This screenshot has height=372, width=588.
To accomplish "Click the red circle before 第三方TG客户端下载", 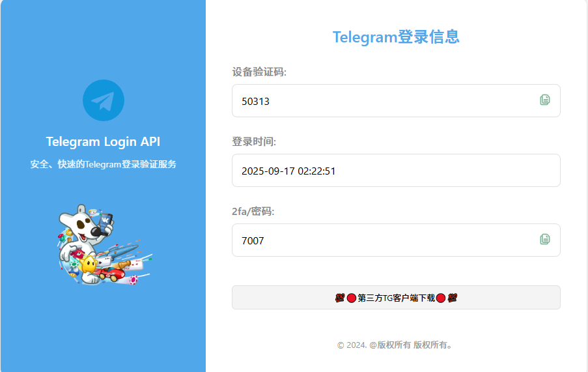I will click(x=352, y=298).
